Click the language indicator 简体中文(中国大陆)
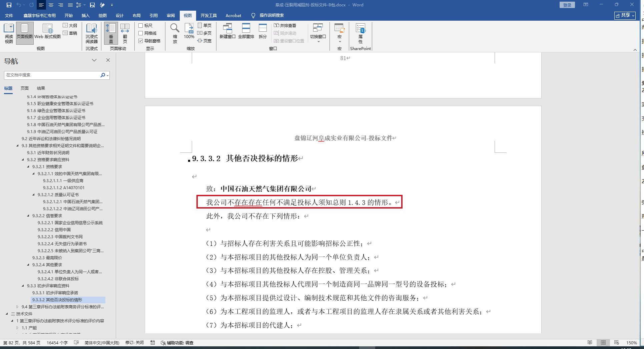The height and width of the screenshot is (349, 644). pos(102,343)
